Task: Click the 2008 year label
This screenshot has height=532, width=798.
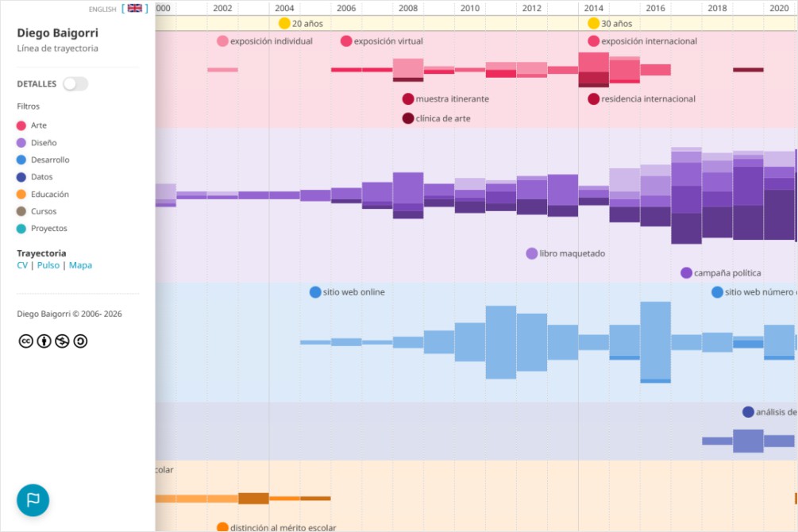Action: tap(408, 8)
